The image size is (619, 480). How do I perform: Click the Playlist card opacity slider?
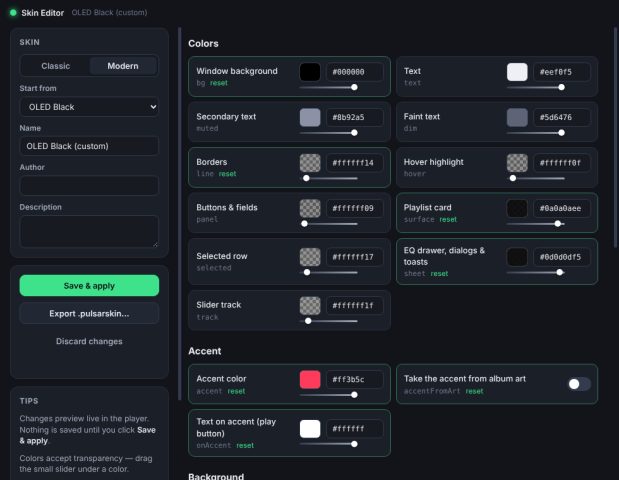(x=536, y=224)
